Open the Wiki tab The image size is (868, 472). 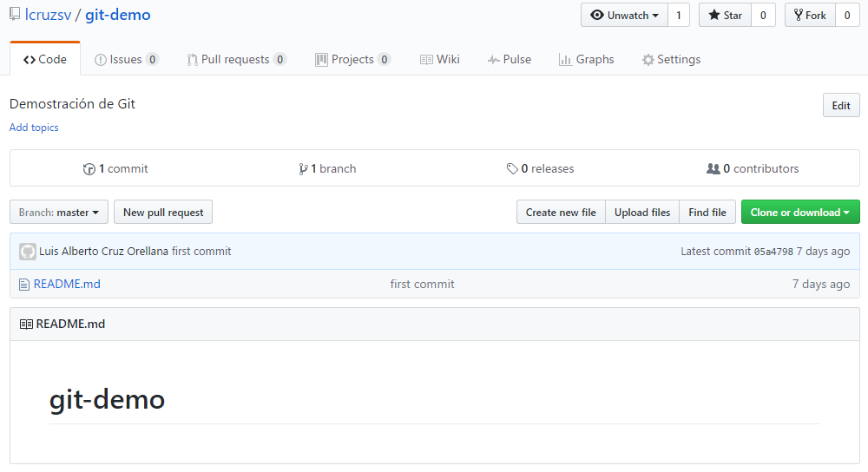click(x=440, y=59)
